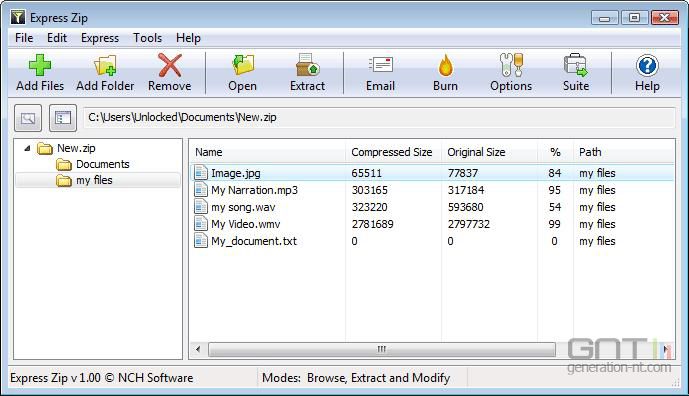Click the Help question mark icon
689x396 pixels.
[647, 65]
